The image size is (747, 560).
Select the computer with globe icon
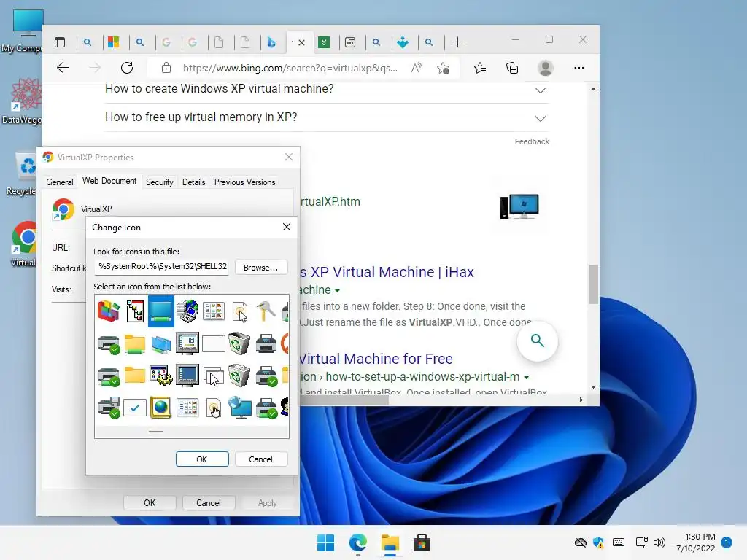(x=187, y=311)
